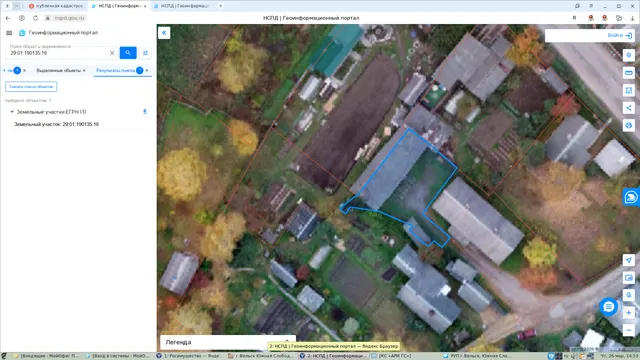The width and height of the screenshot is (640, 360).
Task: Click the Войти login button
Action: [620, 36]
